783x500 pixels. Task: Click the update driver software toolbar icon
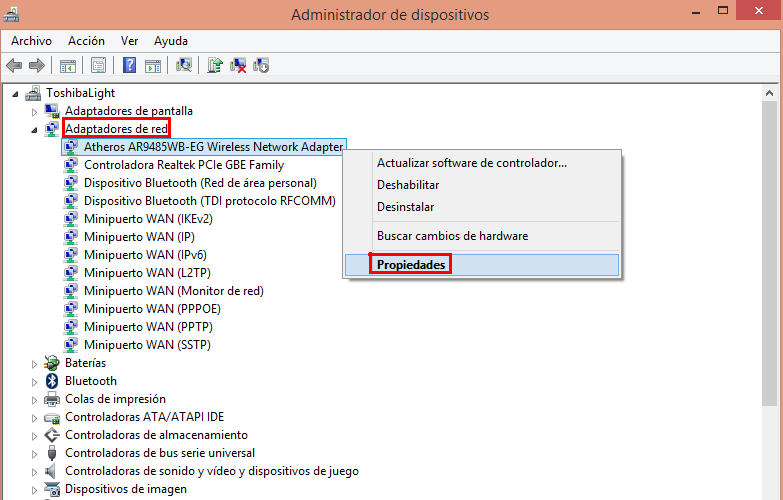pyautogui.click(x=214, y=66)
